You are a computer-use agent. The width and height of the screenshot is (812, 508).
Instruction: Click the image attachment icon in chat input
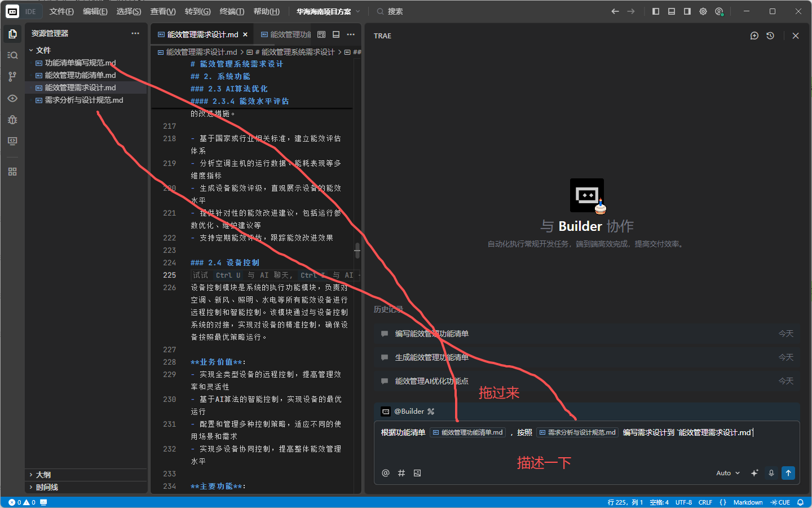pyautogui.click(x=417, y=473)
